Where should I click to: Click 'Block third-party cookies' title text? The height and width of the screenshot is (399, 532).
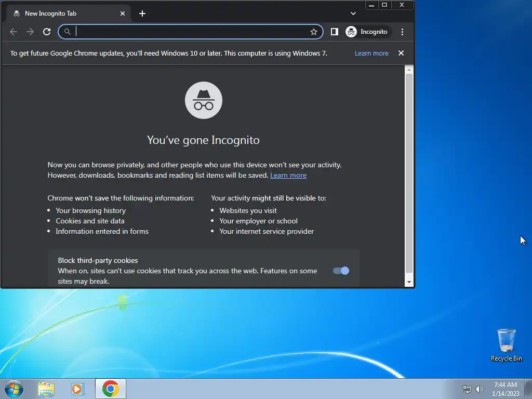(x=98, y=261)
